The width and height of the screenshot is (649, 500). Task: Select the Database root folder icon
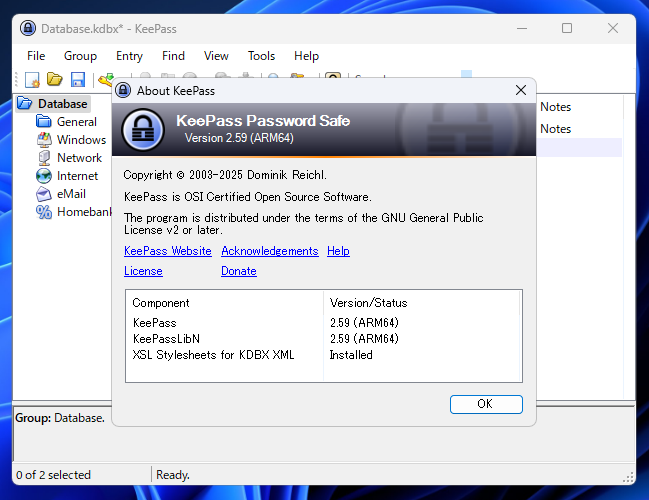[25, 103]
